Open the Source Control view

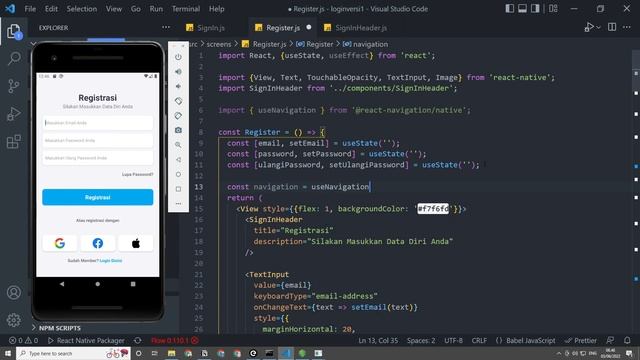coord(13,86)
